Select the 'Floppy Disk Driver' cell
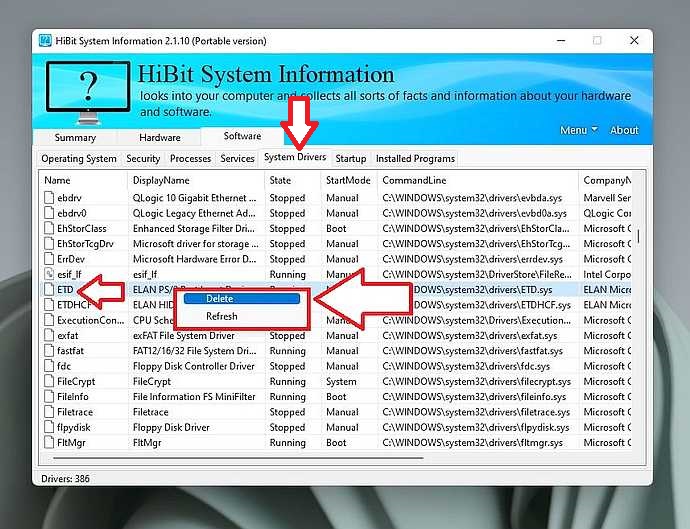The height and width of the screenshot is (529, 690). (x=171, y=427)
